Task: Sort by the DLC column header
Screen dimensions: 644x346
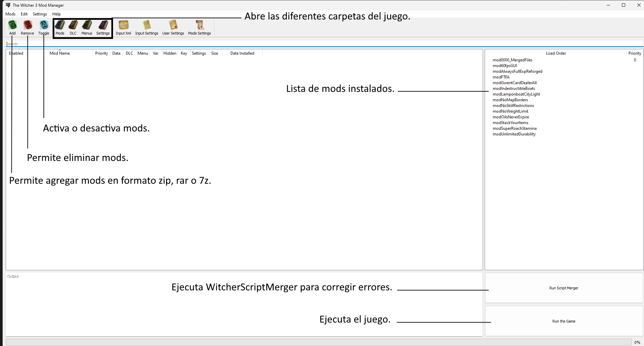Action: 129,53
